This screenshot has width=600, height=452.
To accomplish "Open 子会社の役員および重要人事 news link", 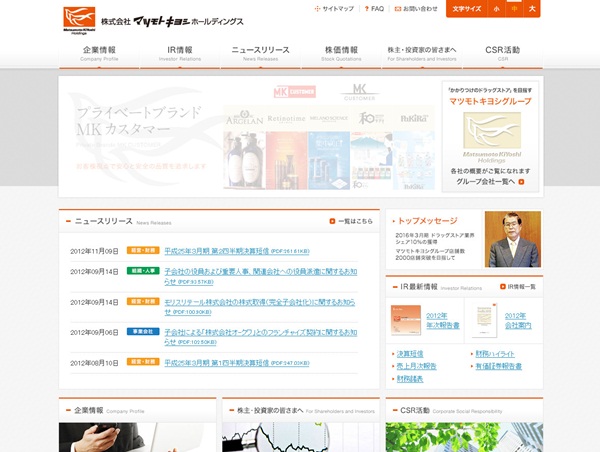I will (261, 277).
